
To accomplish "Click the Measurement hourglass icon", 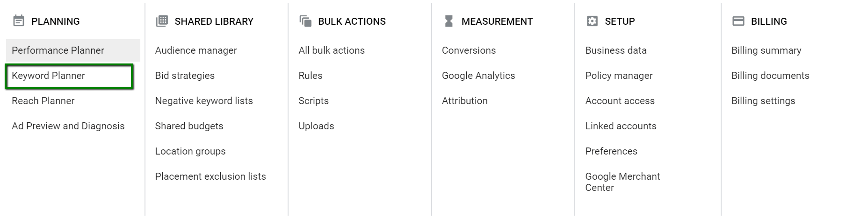I will pyautogui.click(x=449, y=21).
